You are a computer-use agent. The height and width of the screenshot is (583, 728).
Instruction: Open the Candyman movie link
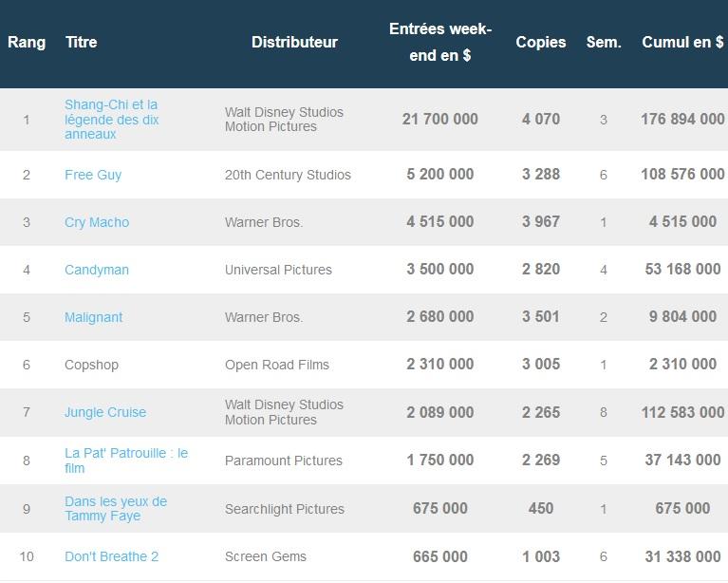pos(97,270)
